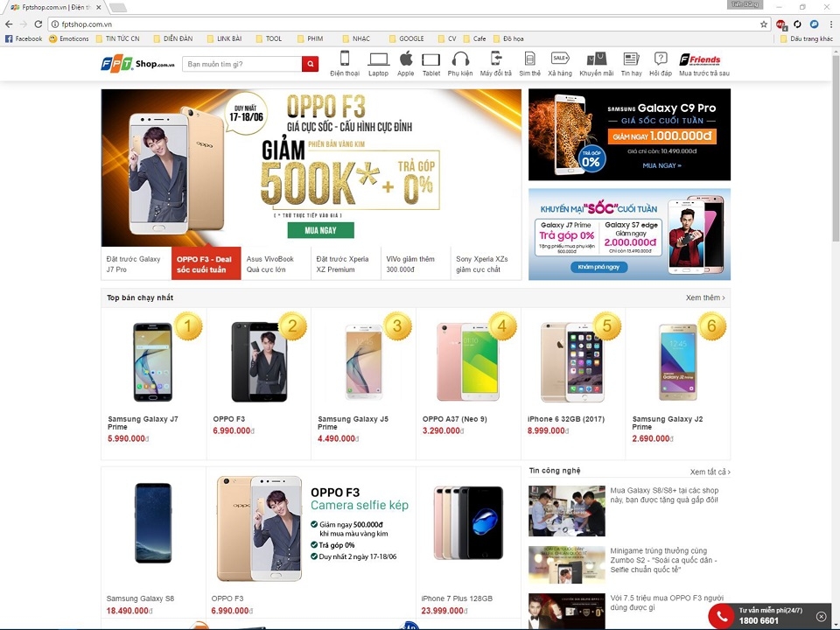
Task: Open Samsung Galaxy J2 Prime product link
Action: (x=668, y=423)
